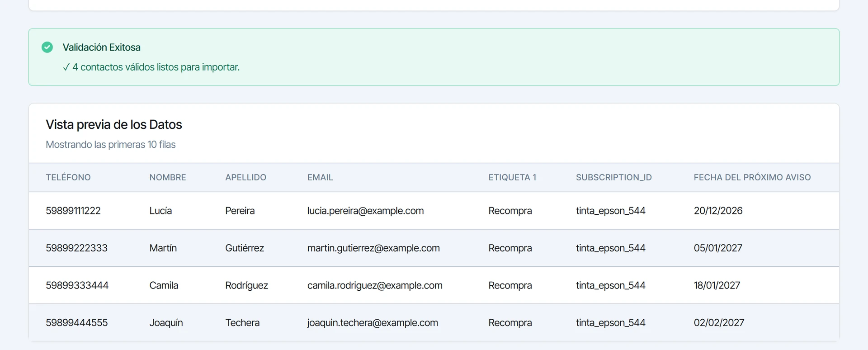
Task: Click the name cell 'Martín'
Action: pyautogui.click(x=163, y=248)
